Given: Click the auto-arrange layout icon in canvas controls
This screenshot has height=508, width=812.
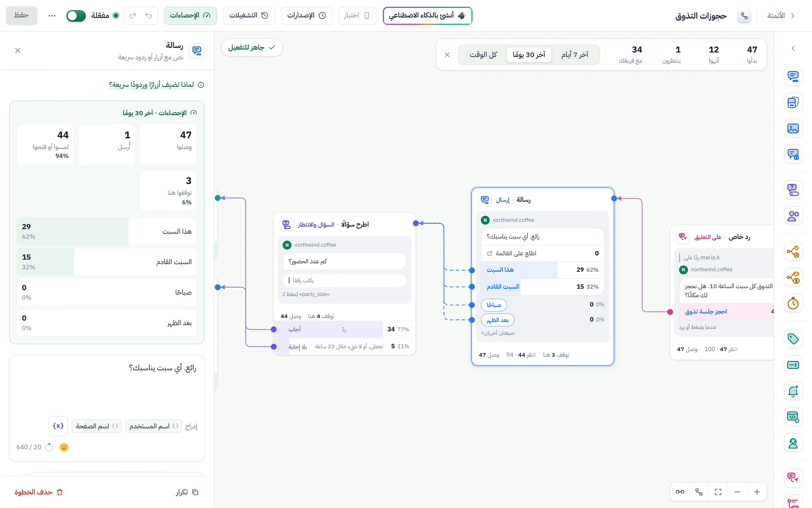Looking at the screenshot, I should pos(699,492).
